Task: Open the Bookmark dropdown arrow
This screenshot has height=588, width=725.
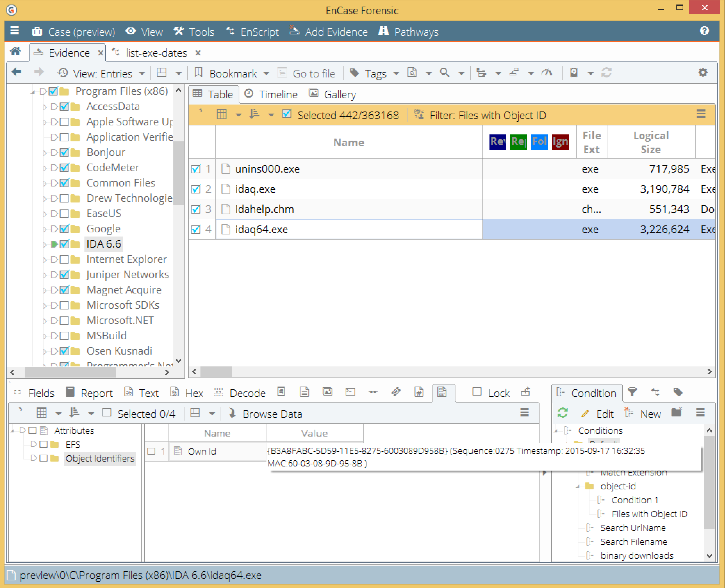Action: click(266, 73)
